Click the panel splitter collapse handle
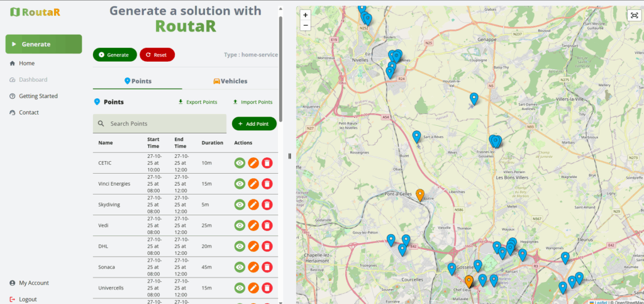The width and height of the screenshot is (644, 304). click(x=290, y=156)
